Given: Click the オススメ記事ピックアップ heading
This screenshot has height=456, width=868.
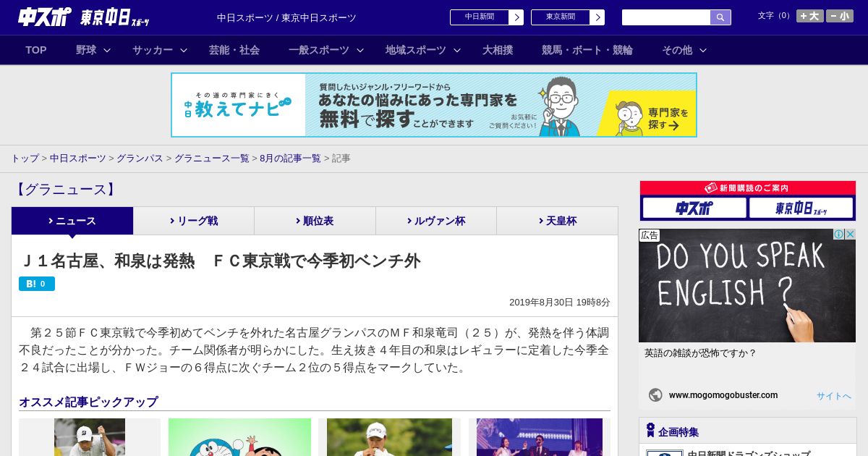Looking at the screenshot, I should tap(88, 402).
